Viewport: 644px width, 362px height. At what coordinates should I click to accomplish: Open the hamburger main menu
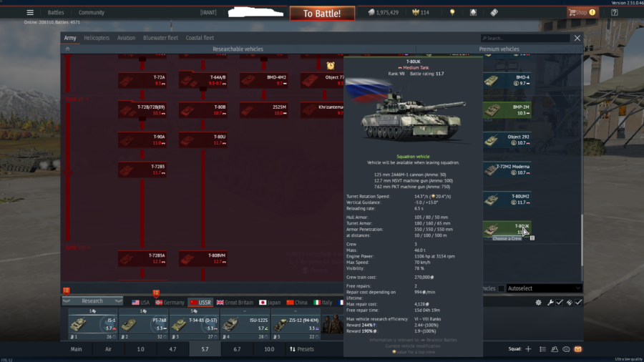(x=29, y=12)
